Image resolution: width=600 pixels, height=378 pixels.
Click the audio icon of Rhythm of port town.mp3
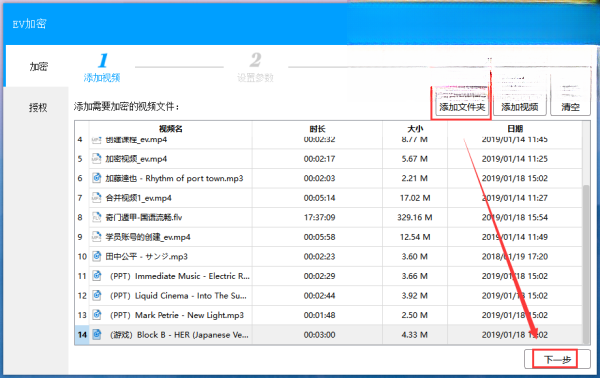click(96, 178)
